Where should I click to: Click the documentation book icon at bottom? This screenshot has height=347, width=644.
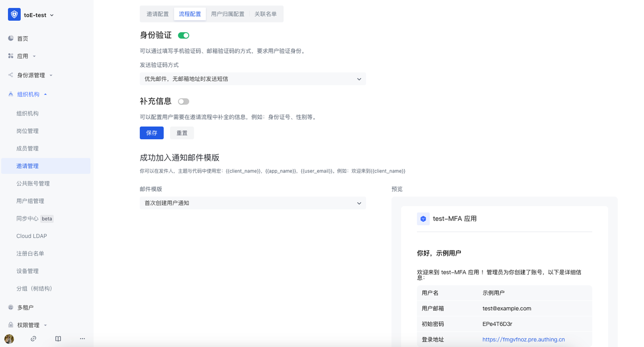pos(58,338)
